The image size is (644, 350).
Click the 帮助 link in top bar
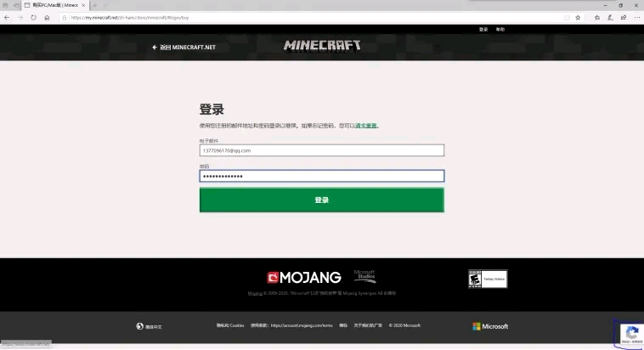pyautogui.click(x=500, y=30)
